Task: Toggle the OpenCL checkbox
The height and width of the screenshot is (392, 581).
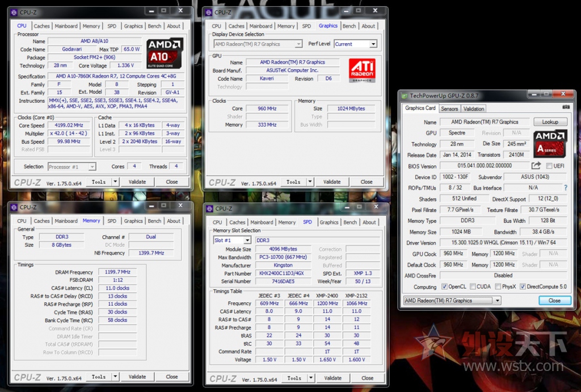Action: (x=444, y=286)
